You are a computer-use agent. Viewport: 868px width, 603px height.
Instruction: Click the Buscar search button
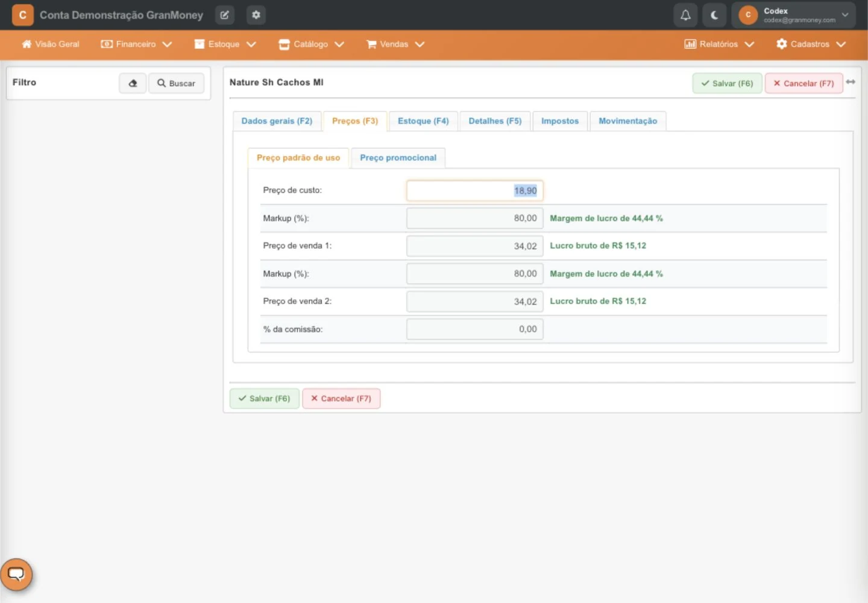click(x=177, y=83)
